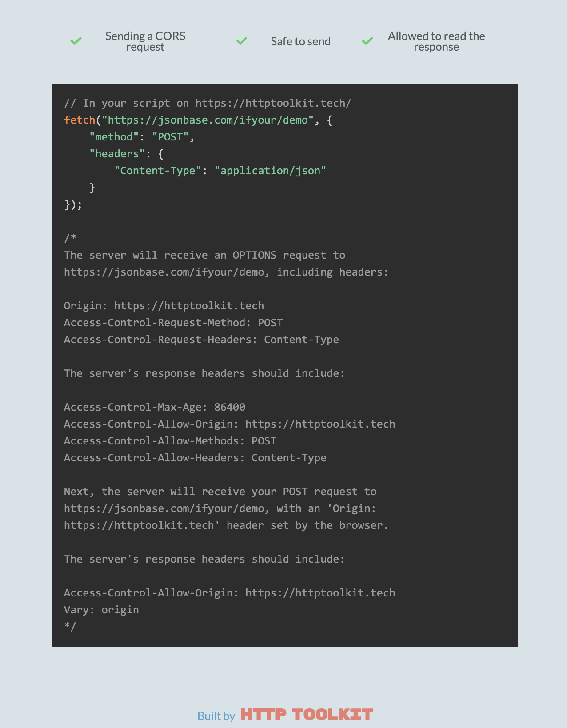This screenshot has height=728, width=567.
Task: Click the Vary: origin line
Action: (101, 610)
